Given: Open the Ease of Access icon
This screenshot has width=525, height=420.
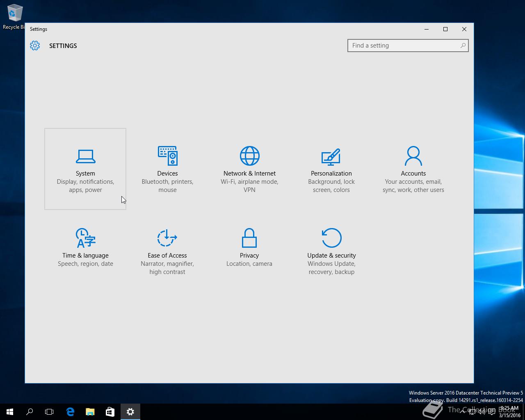Looking at the screenshot, I should tap(167, 238).
